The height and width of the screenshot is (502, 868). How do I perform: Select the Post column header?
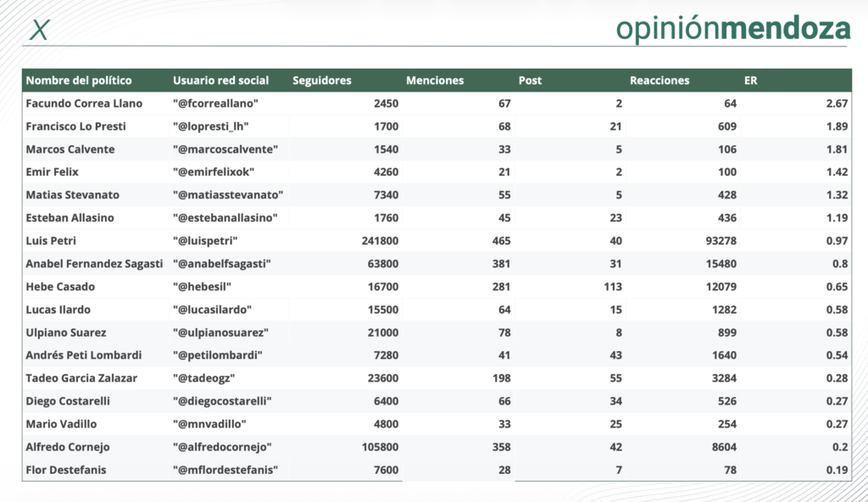pyautogui.click(x=530, y=81)
